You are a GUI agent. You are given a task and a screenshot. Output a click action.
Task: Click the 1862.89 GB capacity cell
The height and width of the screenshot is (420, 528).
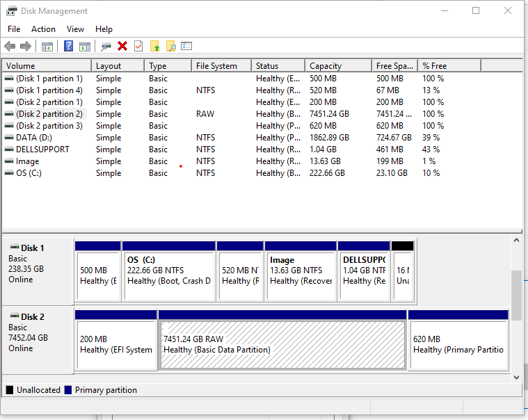coord(329,137)
